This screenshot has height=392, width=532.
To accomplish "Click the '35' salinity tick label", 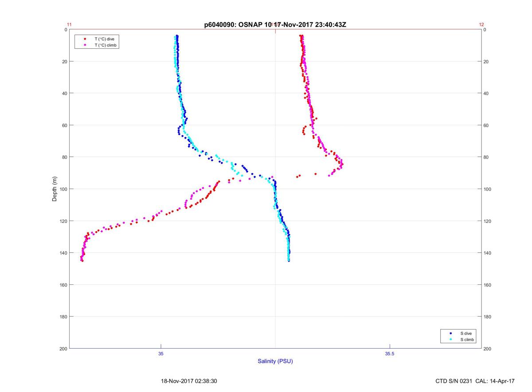I will (161, 353).
